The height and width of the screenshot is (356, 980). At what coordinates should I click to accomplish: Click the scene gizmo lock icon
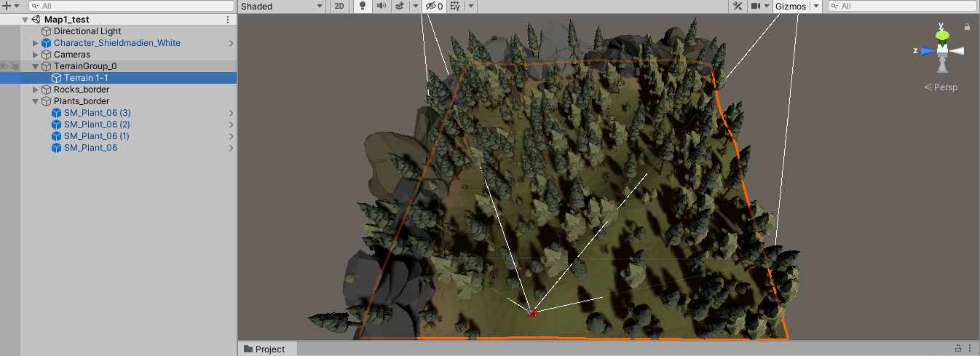point(967,27)
